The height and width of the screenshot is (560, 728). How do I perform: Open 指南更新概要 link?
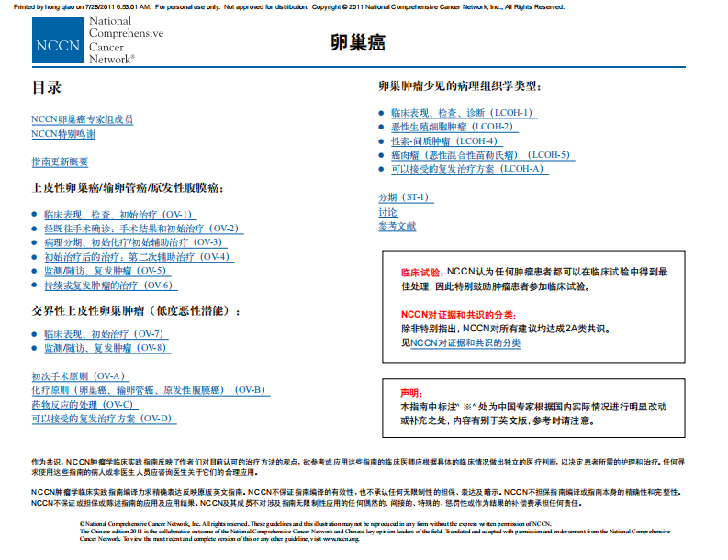tap(60, 162)
